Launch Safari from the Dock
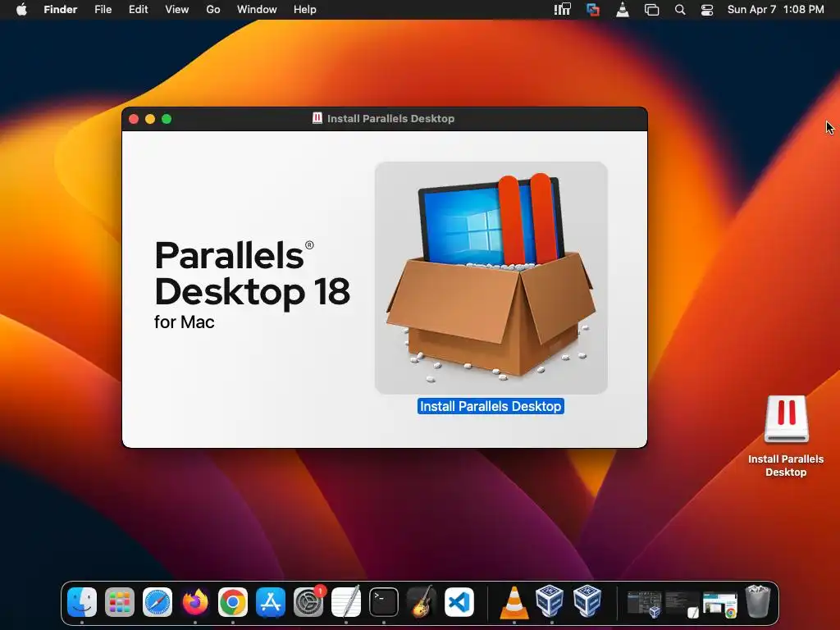The image size is (840, 630). pos(157,601)
